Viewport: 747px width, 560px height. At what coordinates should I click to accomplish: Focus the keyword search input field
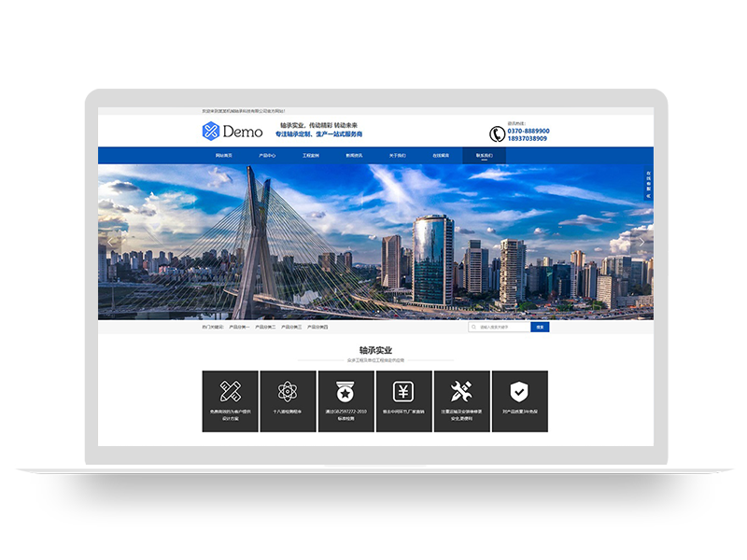click(x=500, y=328)
